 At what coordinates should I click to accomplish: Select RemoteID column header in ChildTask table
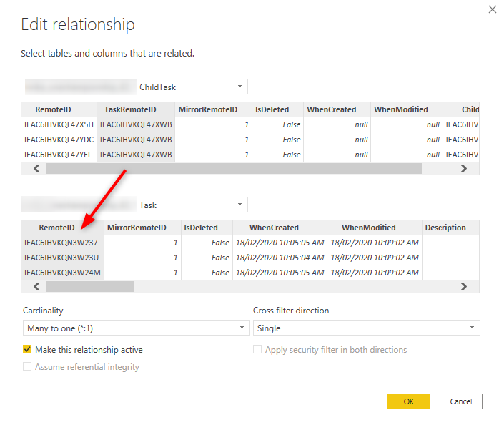point(59,109)
